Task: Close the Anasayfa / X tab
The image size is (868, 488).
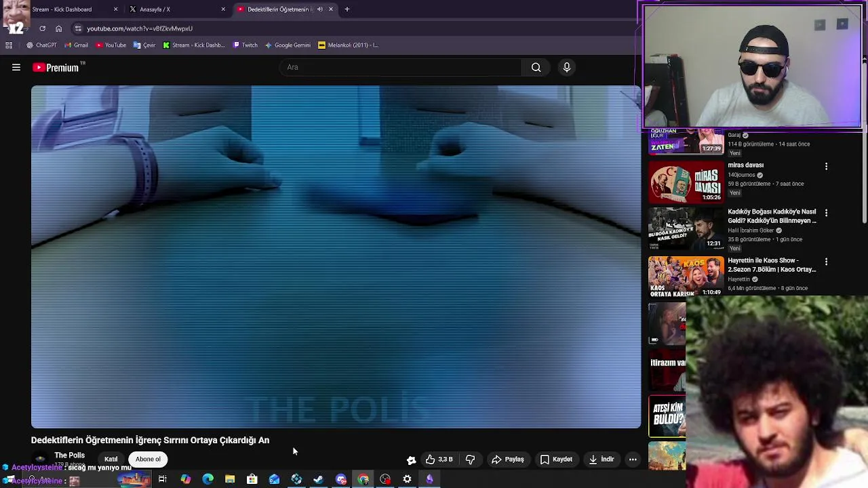Action: [223, 9]
